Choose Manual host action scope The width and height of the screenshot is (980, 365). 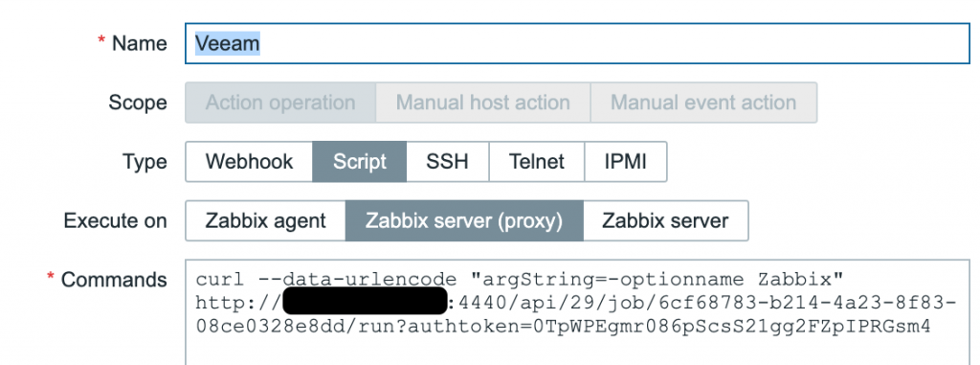coord(483,103)
